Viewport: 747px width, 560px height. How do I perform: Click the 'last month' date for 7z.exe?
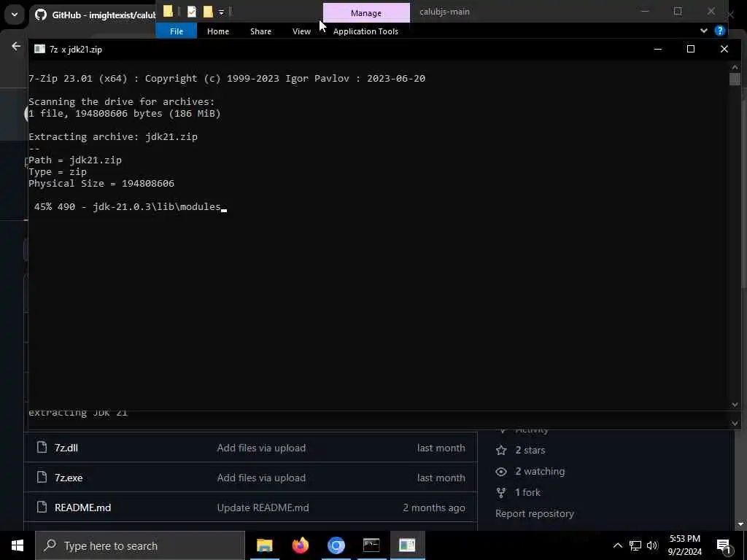point(441,478)
